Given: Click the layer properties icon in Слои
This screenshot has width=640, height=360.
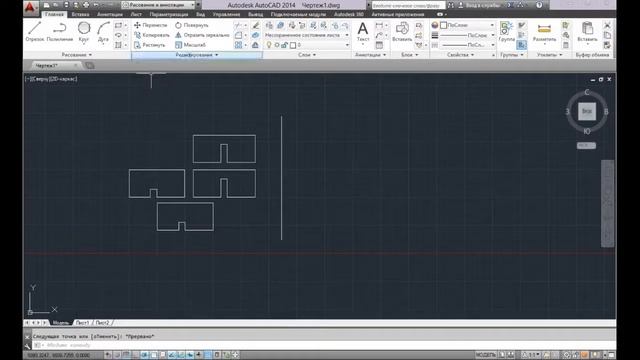Looking at the screenshot, I should pos(269,25).
